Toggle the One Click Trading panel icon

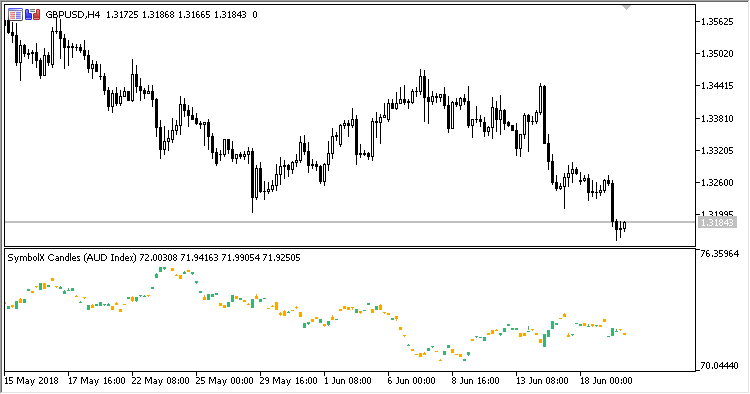tap(33, 15)
